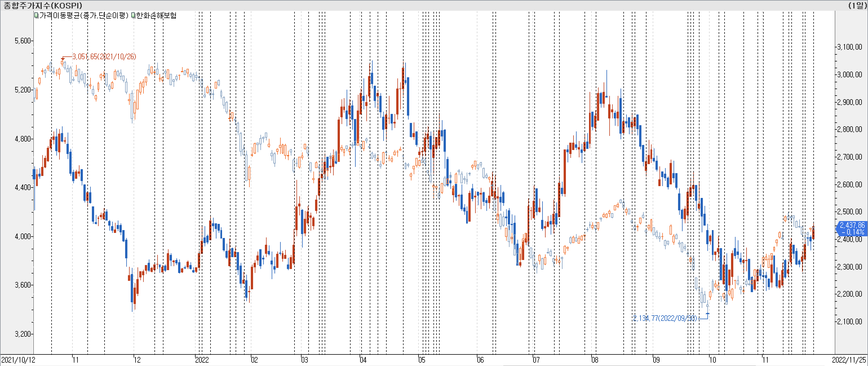868x366 pixels.
Task: Click the 2,134.77(2022/09/30) low annotation
Action: tap(665, 318)
